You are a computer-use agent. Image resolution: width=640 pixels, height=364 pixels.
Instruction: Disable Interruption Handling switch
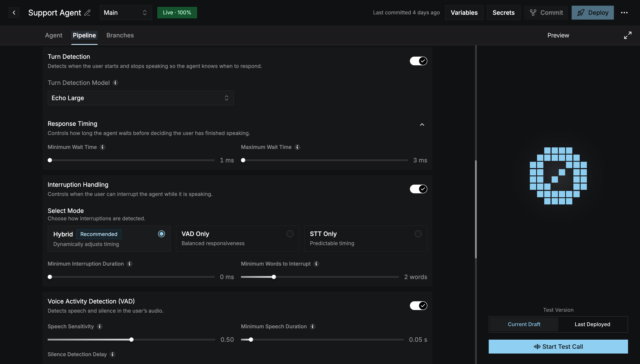click(x=418, y=189)
